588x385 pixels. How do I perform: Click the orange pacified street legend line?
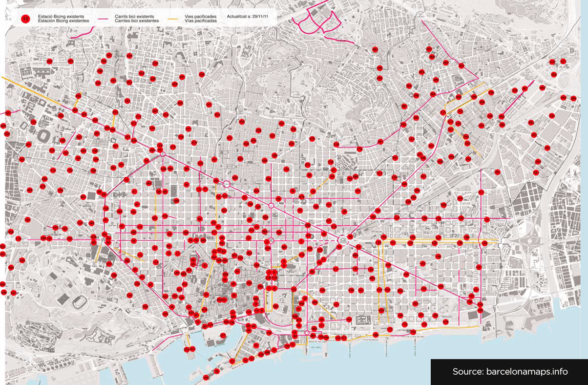(173, 19)
